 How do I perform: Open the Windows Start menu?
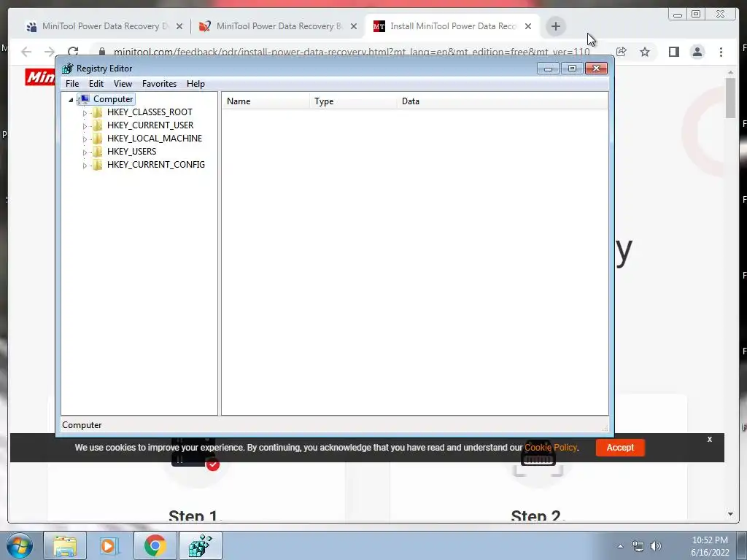pyautogui.click(x=20, y=545)
